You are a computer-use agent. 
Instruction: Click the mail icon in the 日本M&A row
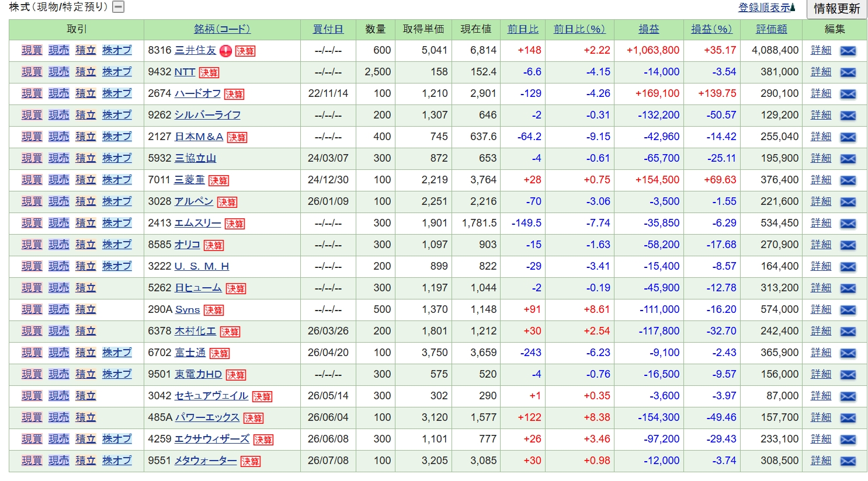coord(848,137)
